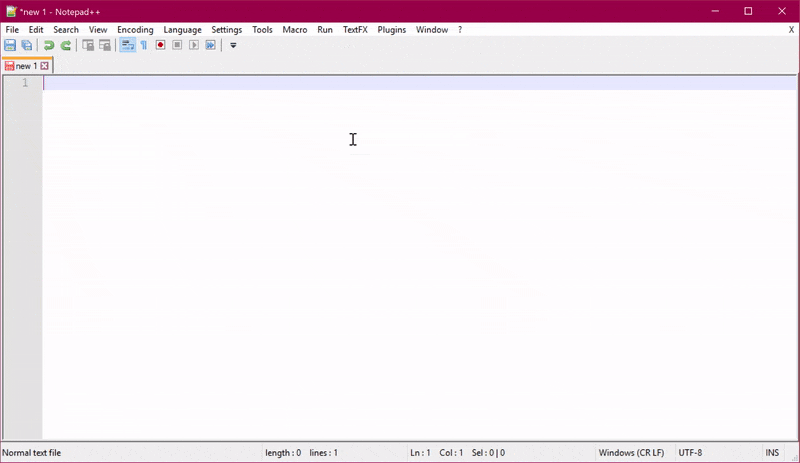Click the Windows (CR LF) status field

pos(631,453)
